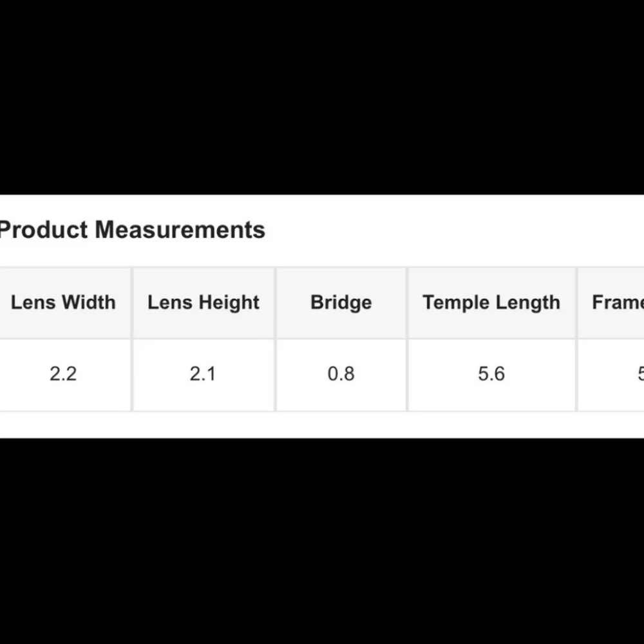This screenshot has height=644, width=644.
Task: Select the 2.1 lens height value
Action: click(x=204, y=375)
